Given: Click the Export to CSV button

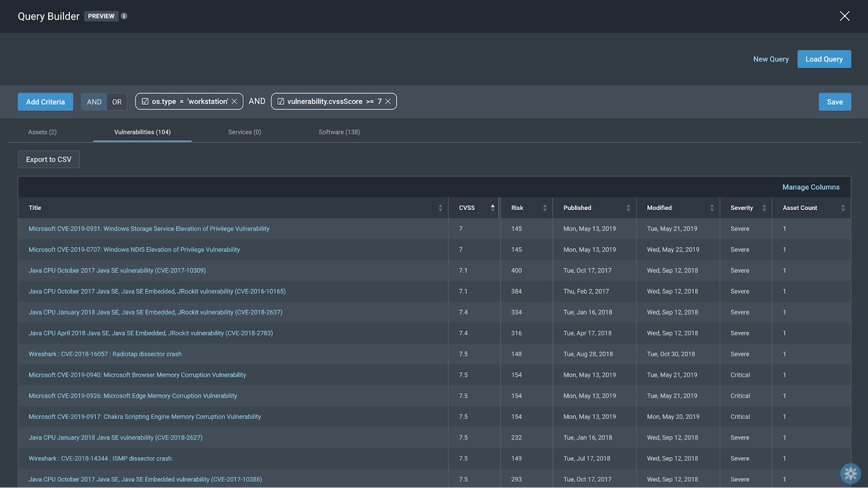Looking at the screenshot, I should click(x=48, y=159).
